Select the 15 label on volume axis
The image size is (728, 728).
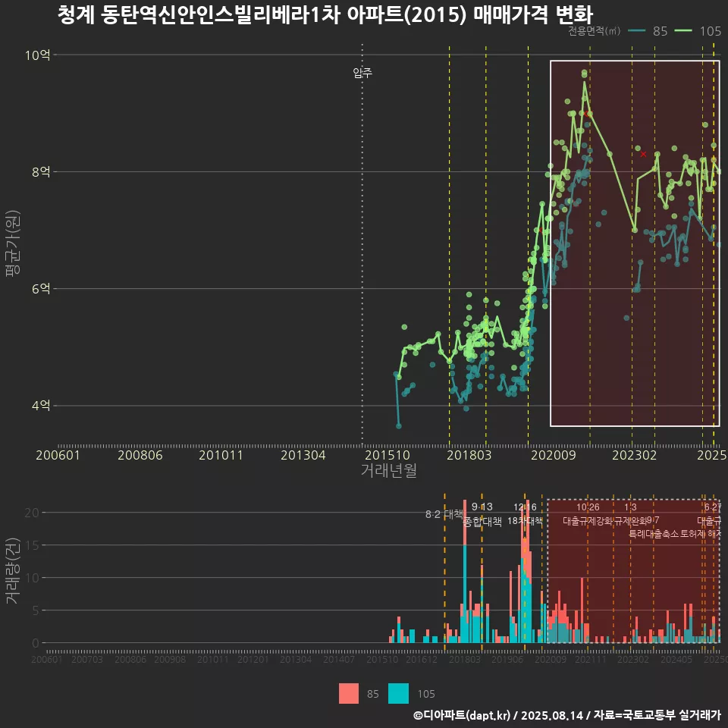[32, 545]
